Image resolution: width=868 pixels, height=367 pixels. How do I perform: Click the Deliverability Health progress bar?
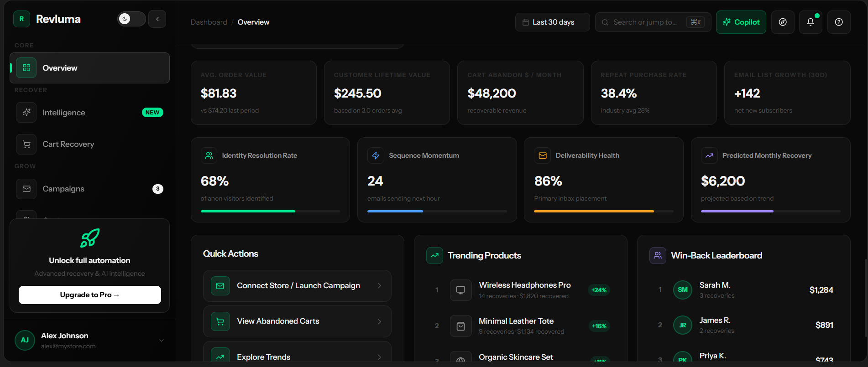[604, 211]
